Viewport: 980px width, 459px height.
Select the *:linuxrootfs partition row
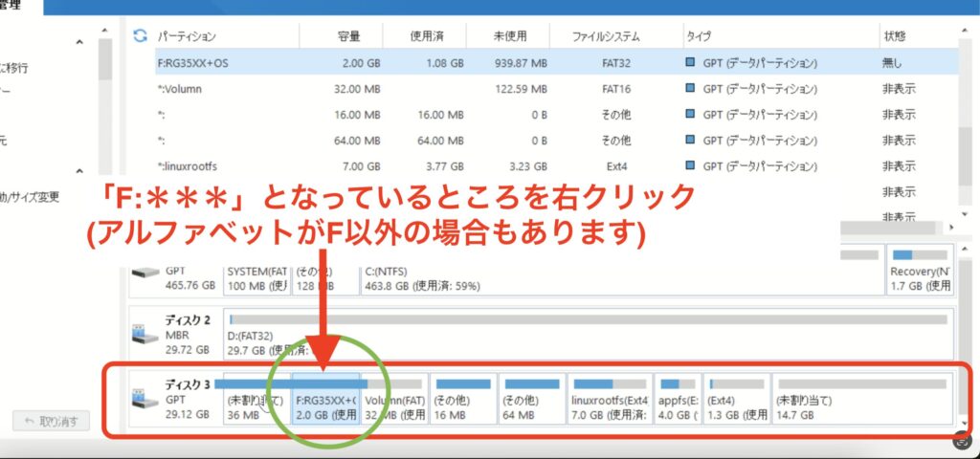tap(556, 166)
